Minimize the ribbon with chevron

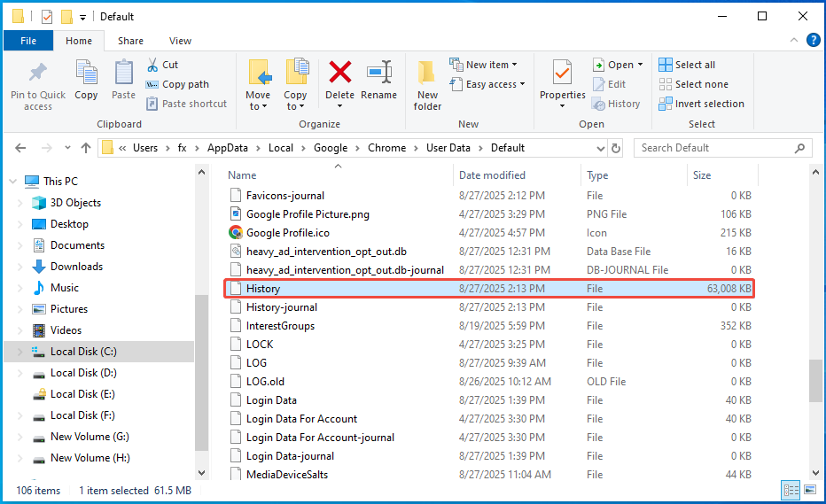click(794, 41)
